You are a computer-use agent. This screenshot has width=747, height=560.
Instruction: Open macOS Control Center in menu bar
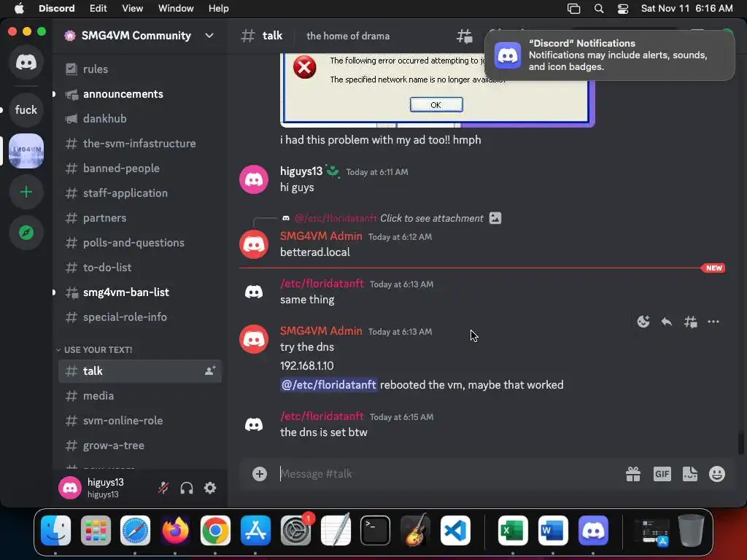click(623, 9)
